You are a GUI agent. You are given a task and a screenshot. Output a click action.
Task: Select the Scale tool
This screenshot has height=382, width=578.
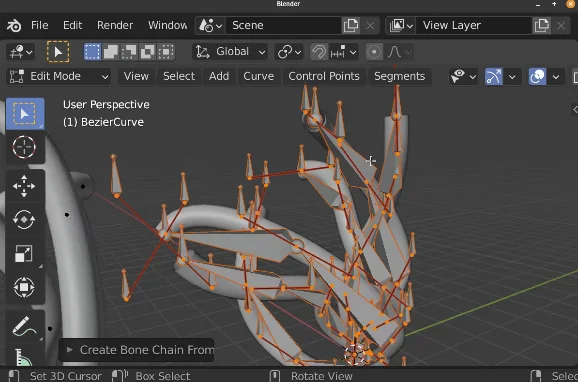(25, 253)
